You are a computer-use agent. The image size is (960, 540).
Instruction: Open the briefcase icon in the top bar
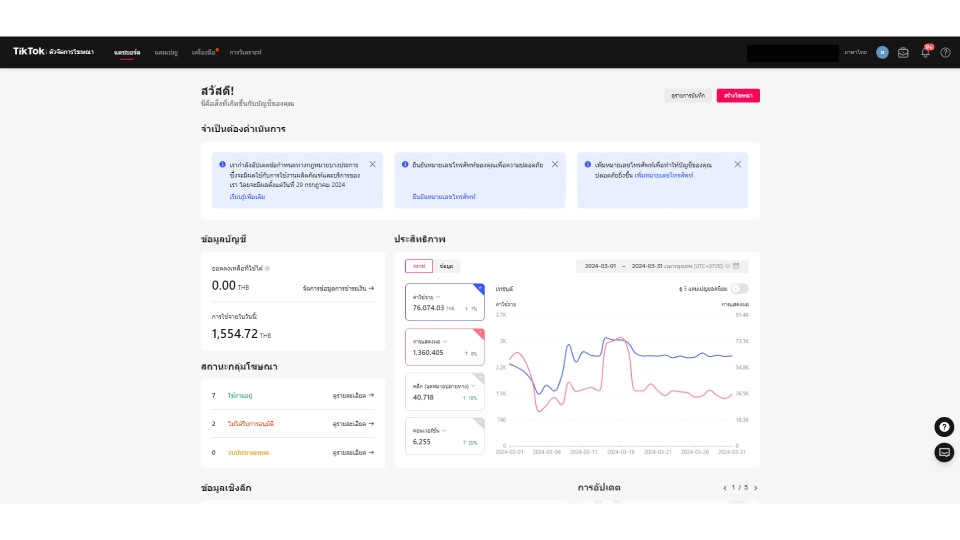(903, 53)
